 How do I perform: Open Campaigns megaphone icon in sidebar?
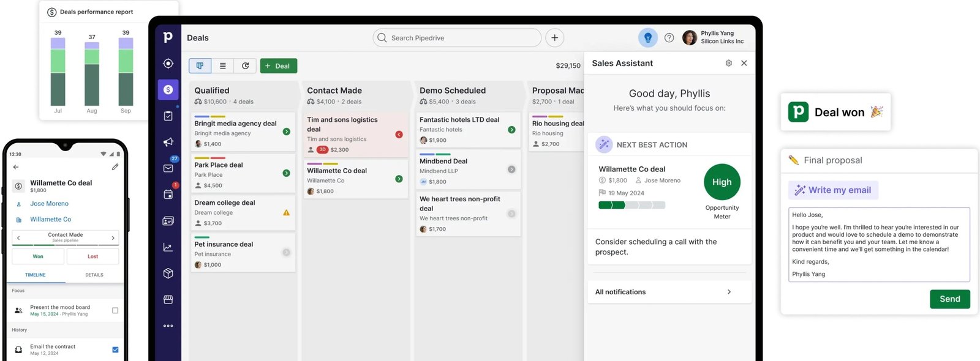point(168,142)
